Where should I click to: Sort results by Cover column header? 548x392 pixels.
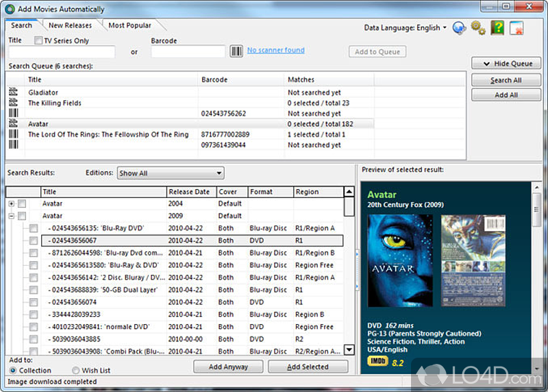click(232, 192)
